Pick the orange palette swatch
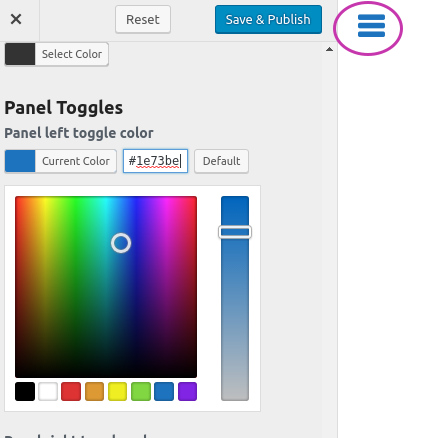 coord(94,391)
